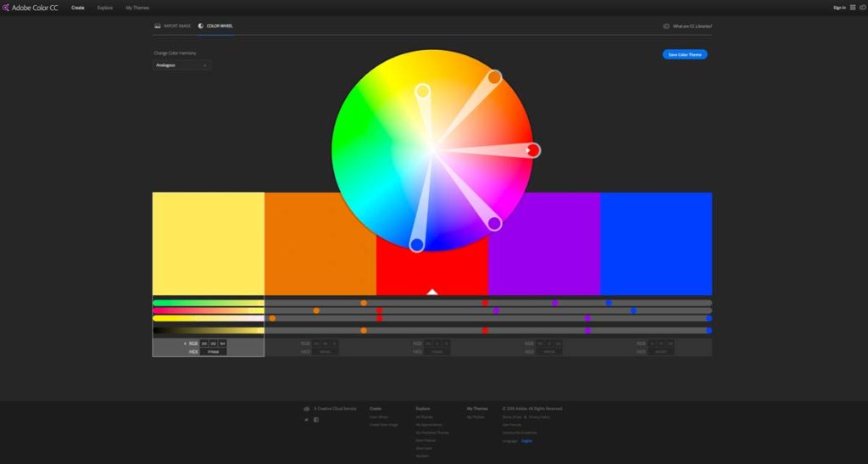The height and width of the screenshot is (464, 868).
Task: Click the Import Image picture icon
Action: 157,26
